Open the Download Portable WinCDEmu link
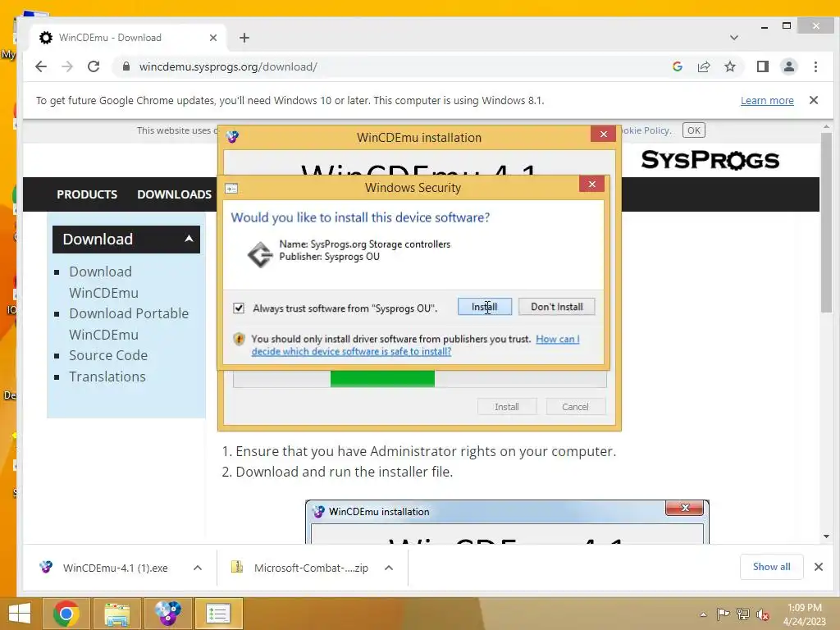This screenshot has width=840, height=630. pyautogui.click(x=129, y=323)
